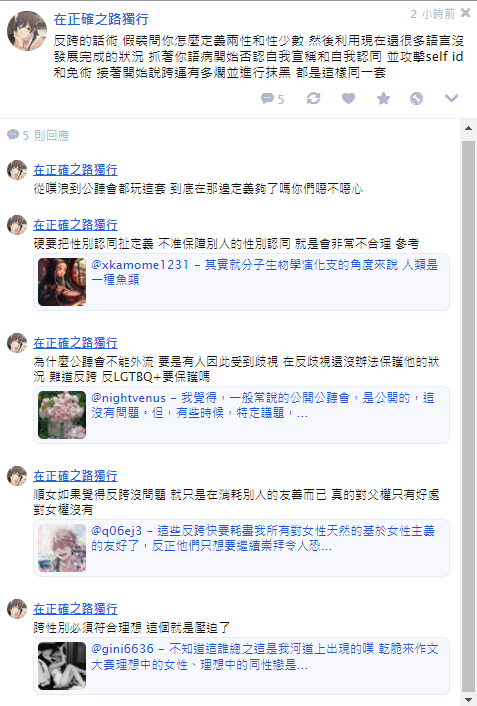Expand more options with the chevron arrow

click(x=451, y=98)
